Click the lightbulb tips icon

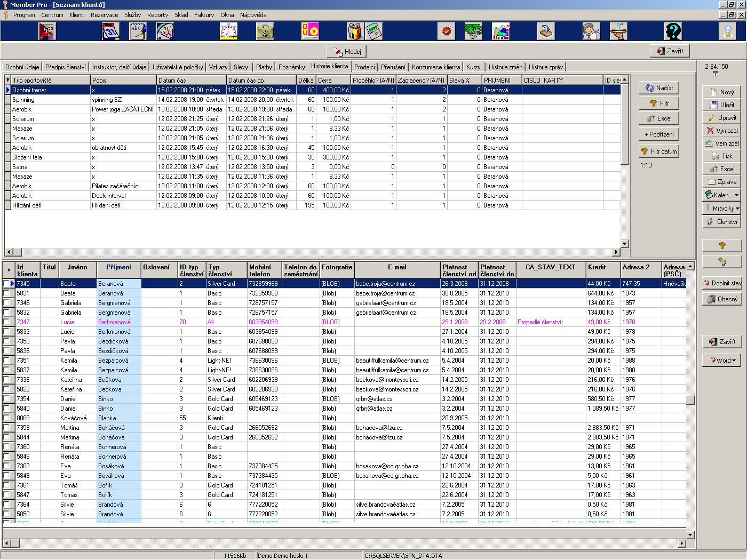(728, 31)
